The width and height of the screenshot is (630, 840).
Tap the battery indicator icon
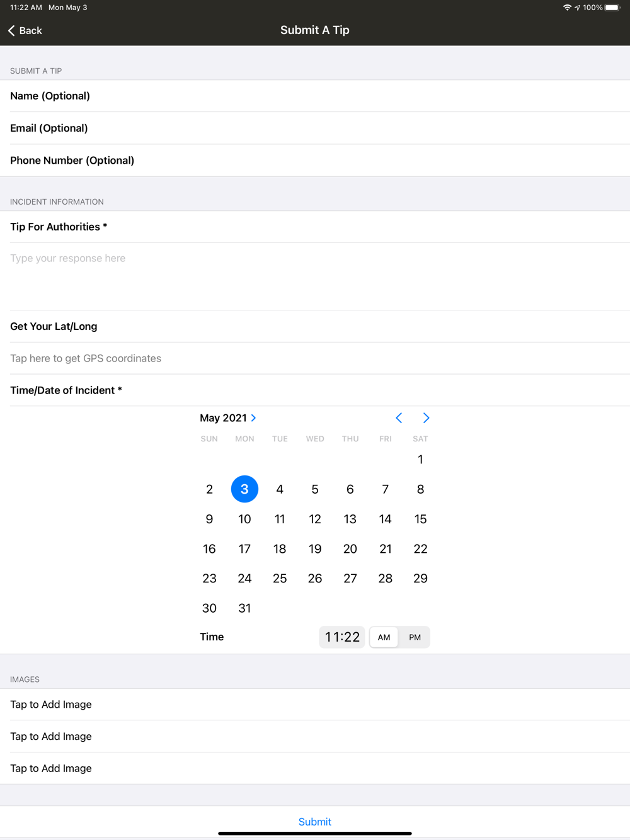pos(613,8)
